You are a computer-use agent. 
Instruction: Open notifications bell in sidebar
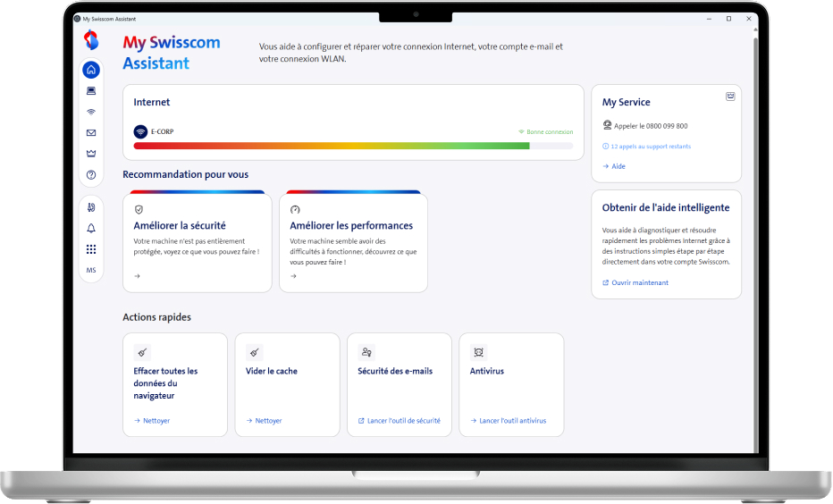tap(91, 228)
